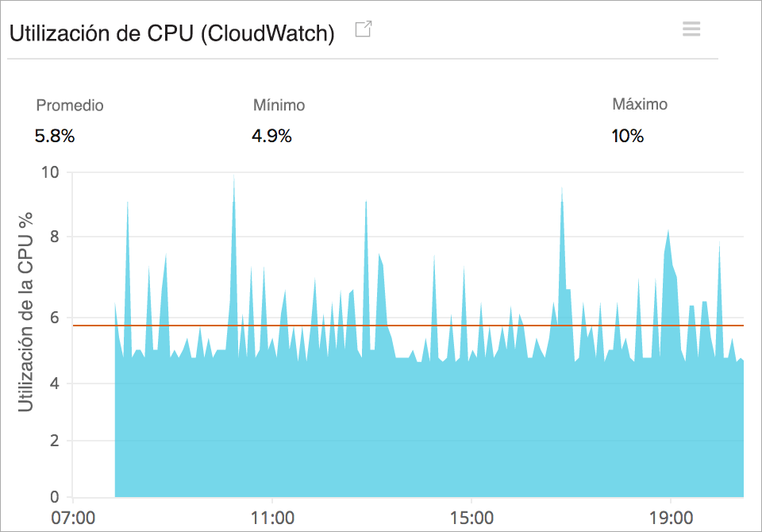Click the Promedio statistic label
The height and width of the screenshot is (532, 762).
point(69,105)
